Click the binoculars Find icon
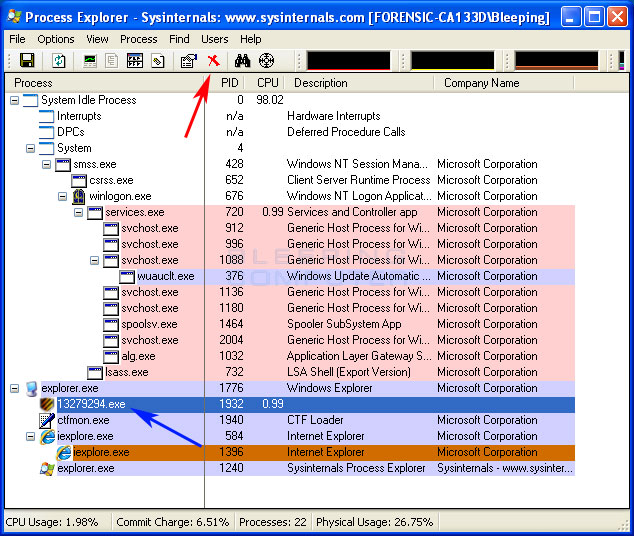The width and height of the screenshot is (634, 536). 242,61
